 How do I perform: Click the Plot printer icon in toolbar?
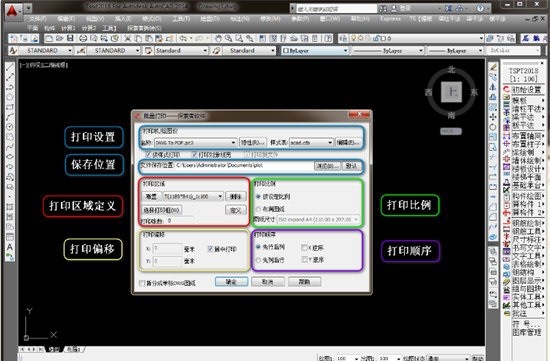tap(83, 38)
